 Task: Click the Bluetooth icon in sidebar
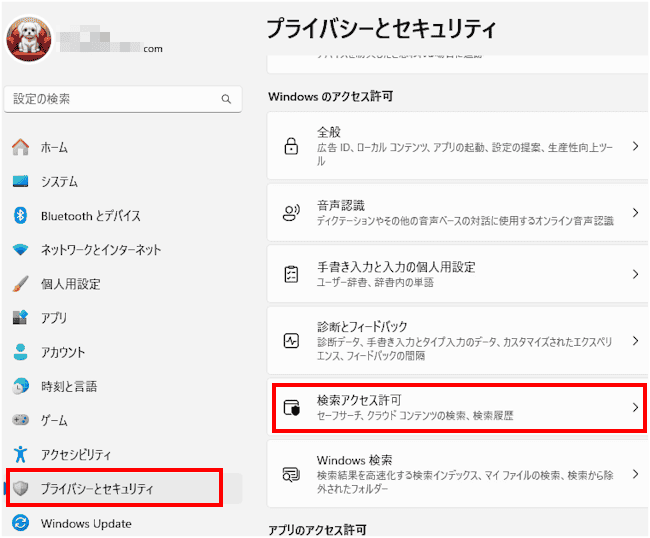(x=20, y=216)
